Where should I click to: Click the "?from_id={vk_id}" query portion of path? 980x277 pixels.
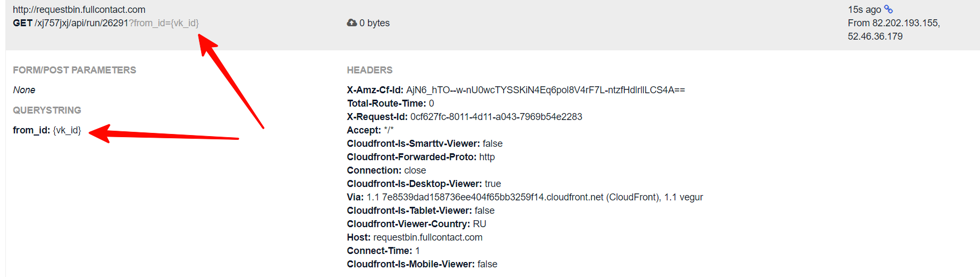pos(164,23)
